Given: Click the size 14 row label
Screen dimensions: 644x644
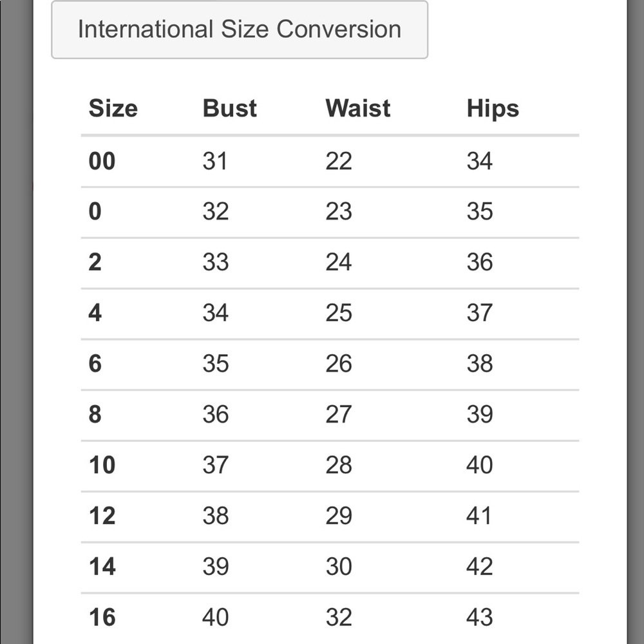Looking at the screenshot, I should click(x=102, y=567).
